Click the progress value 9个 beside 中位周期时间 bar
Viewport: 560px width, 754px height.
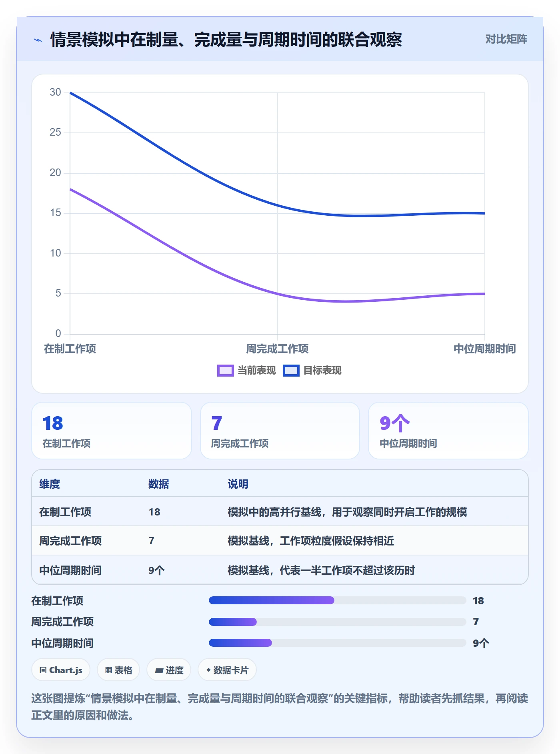coord(481,643)
